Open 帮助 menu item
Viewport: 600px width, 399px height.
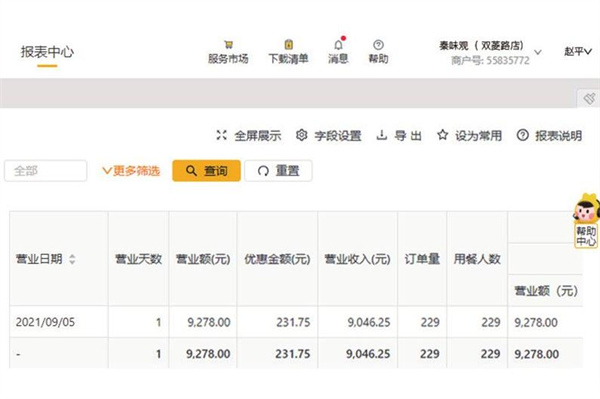tap(378, 52)
